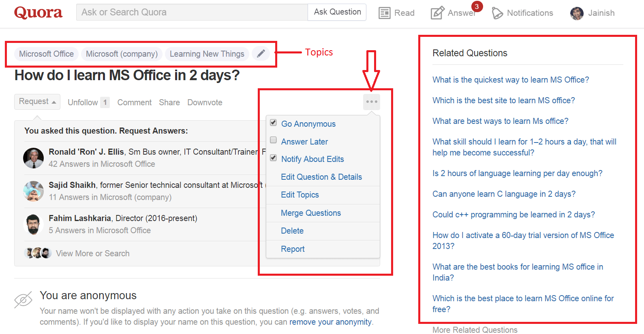644x334 pixels.
Task: Check the Answer Later checkbox
Action: pos(274,140)
